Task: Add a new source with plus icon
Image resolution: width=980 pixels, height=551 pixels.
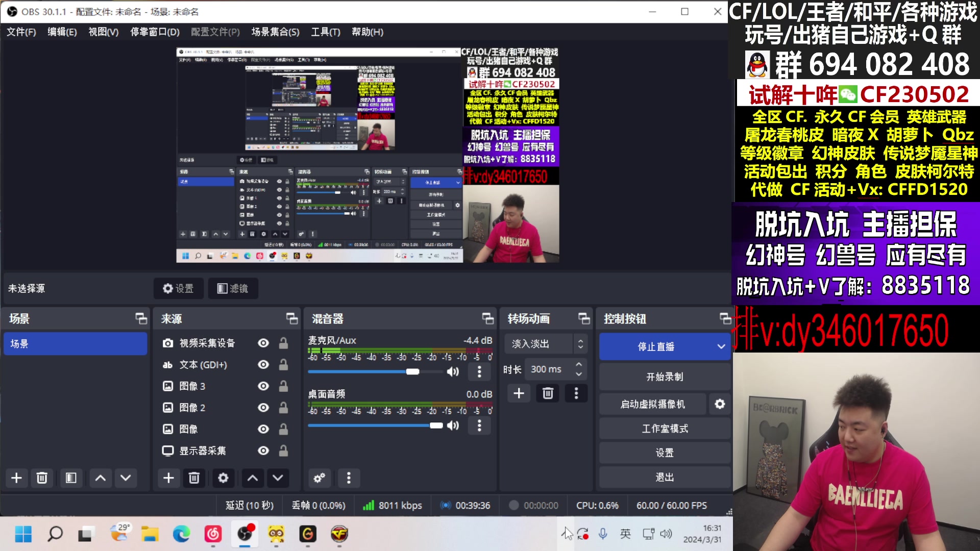Action: pos(168,478)
